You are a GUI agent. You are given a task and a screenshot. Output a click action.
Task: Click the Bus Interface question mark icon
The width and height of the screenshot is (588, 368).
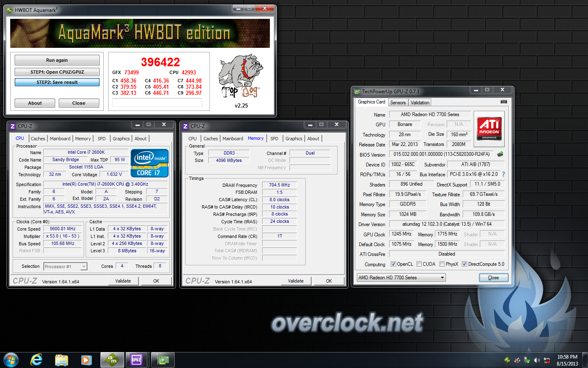point(503,174)
